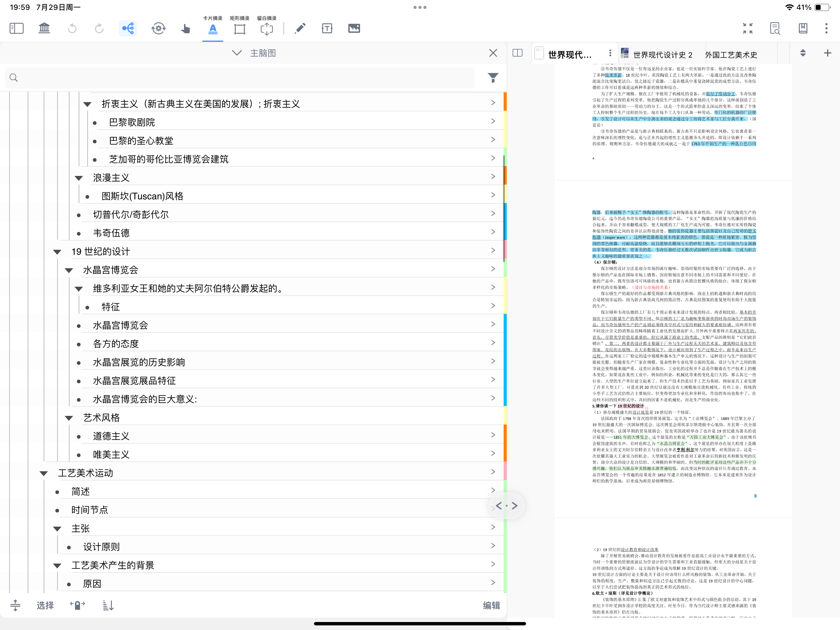Open the document search icon
This screenshot has height=630, width=840.
pos(775,29)
